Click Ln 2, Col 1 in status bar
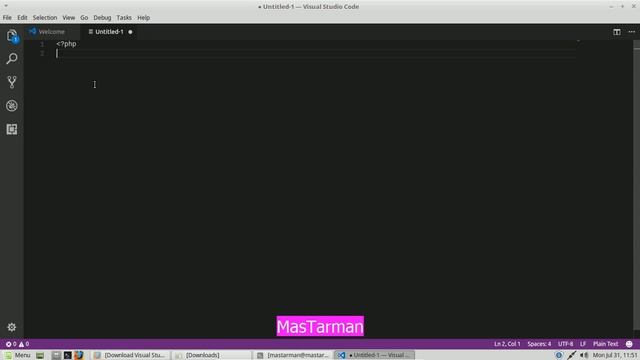The height and width of the screenshot is (360, 640). pos(507,344)
